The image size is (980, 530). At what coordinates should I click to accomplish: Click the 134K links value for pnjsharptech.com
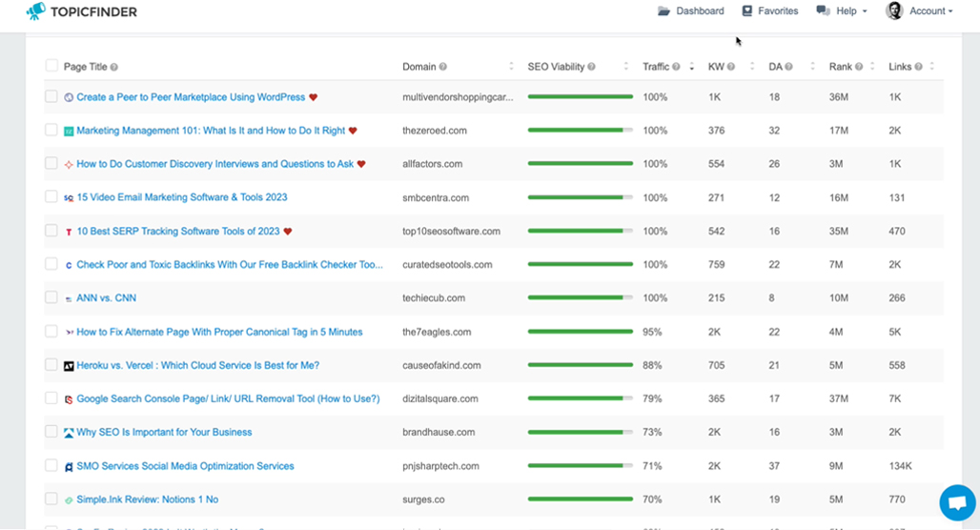pos(900,465)
